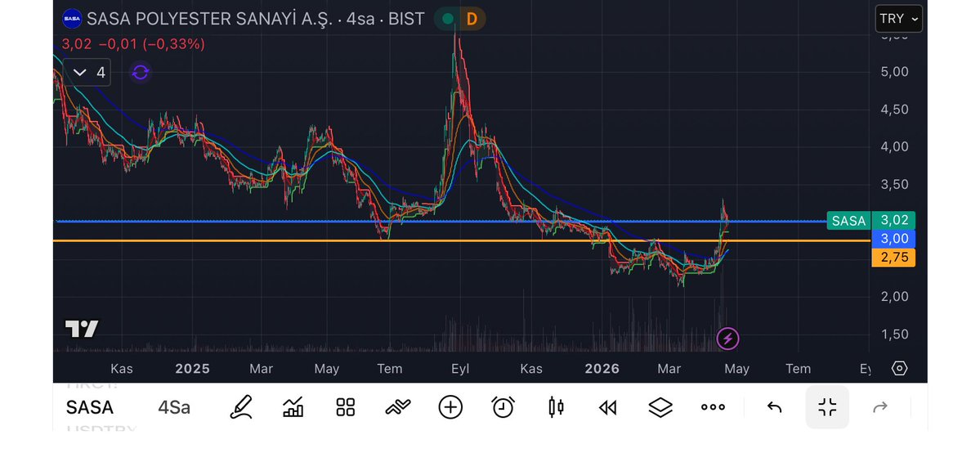Click the SASA company logo
Image resolution: width=980 pixels, height=453 pixels.
coord(72,19)
